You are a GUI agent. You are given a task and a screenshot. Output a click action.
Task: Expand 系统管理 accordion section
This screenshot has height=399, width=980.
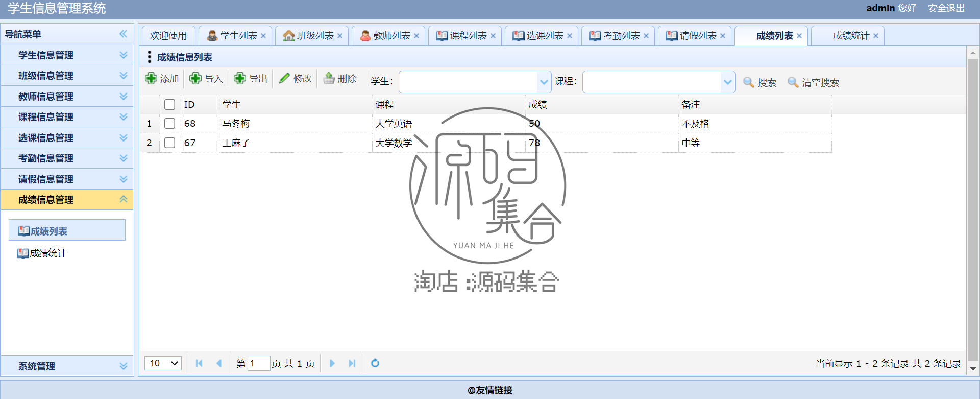(x=67, y=366)
